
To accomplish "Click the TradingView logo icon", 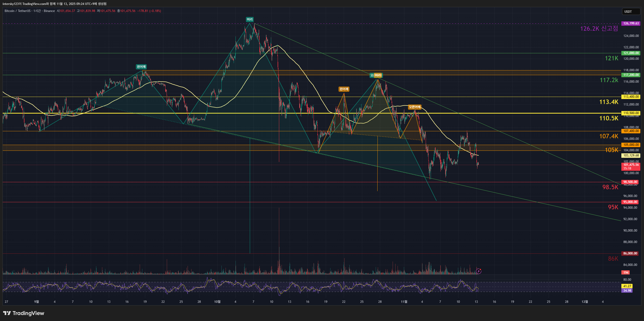I will (7, 313).
